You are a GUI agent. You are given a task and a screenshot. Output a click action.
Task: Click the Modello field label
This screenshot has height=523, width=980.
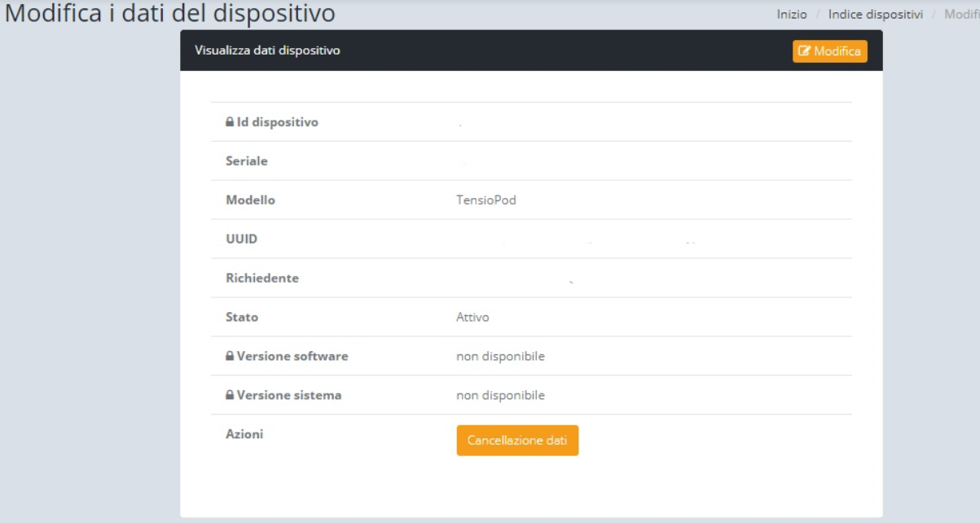[x=250, y=200]
